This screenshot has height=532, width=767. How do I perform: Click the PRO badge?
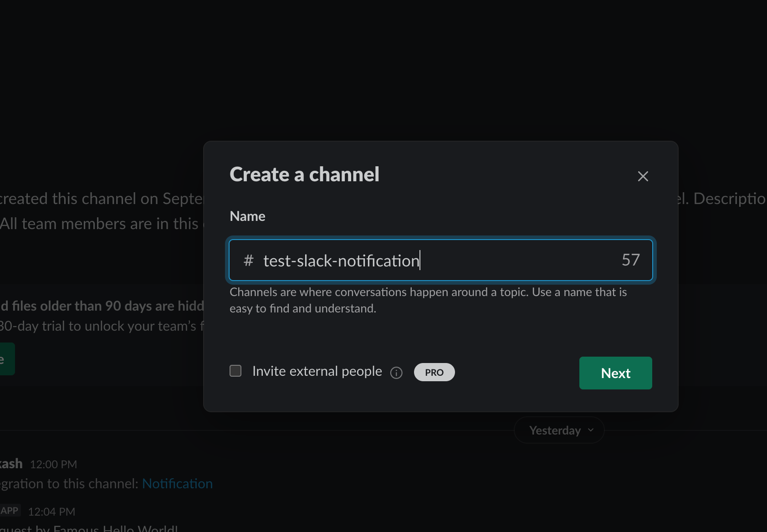point(434,372)
